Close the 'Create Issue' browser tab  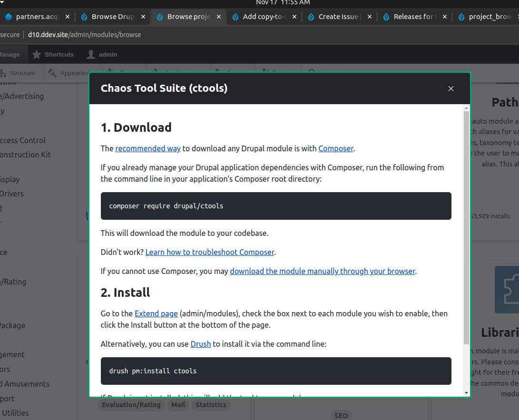[369, 17]
